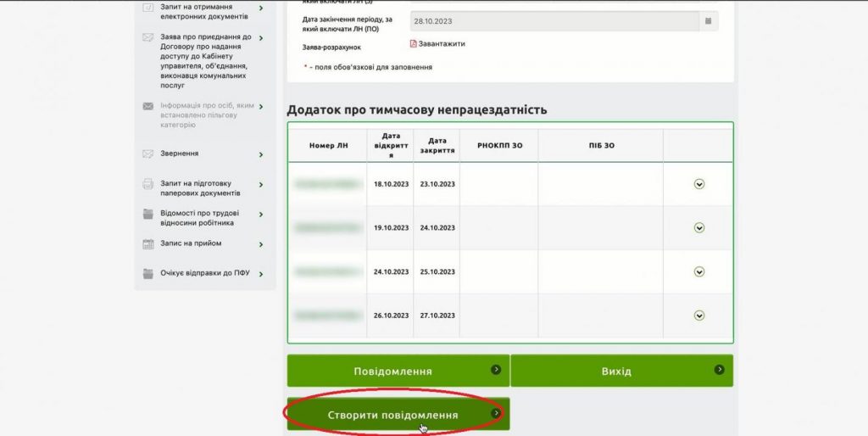Viewport: 868px width, 436px height.
Task: Click the PDF icon beside Завантажити
Action: 414,44
